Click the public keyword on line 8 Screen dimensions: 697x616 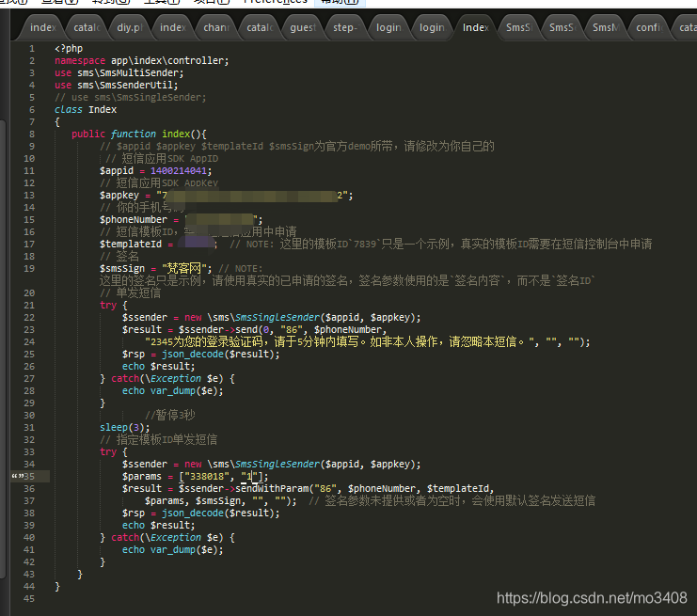pyautogui.click(x=88, y=134)
